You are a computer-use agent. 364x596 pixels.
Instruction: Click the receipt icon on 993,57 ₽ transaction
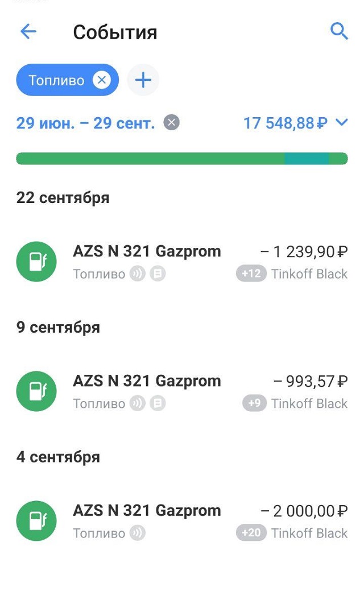pos(158,403)
